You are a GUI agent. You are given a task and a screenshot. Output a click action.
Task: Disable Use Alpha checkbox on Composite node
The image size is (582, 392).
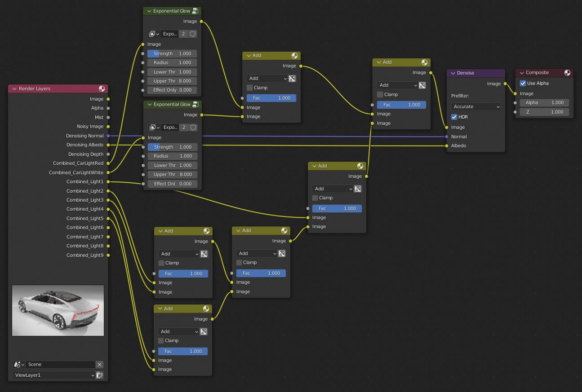523,83
